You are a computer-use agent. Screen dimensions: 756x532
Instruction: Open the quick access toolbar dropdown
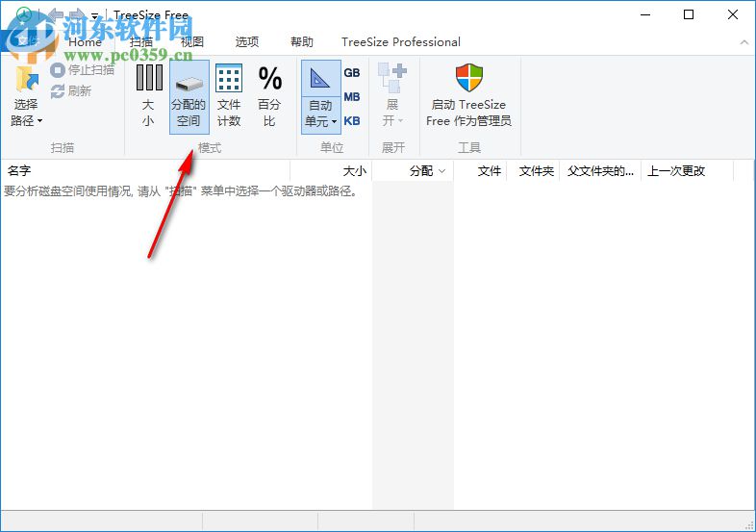(x=95, y=15)
